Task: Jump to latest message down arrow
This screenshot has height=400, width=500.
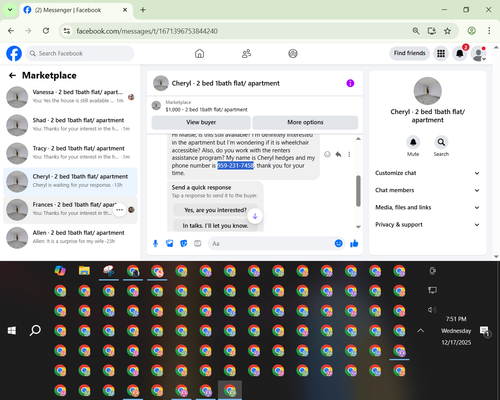Action: (x=255, y=216)
